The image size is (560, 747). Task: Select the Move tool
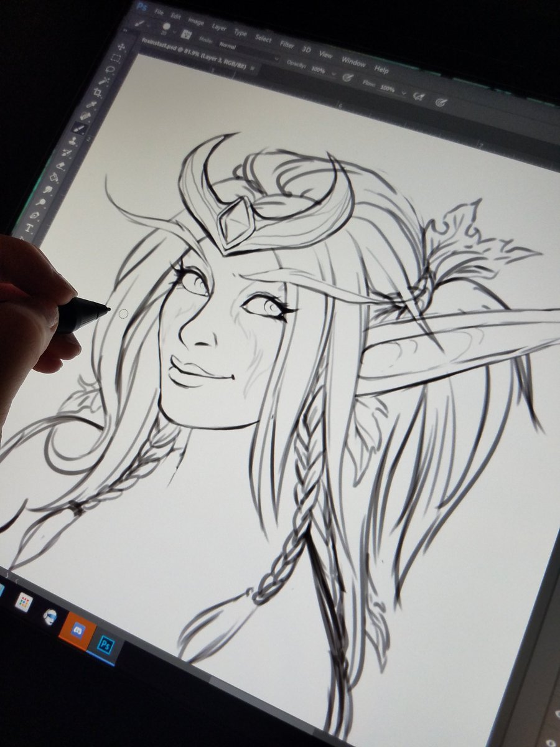pos(121,47)
